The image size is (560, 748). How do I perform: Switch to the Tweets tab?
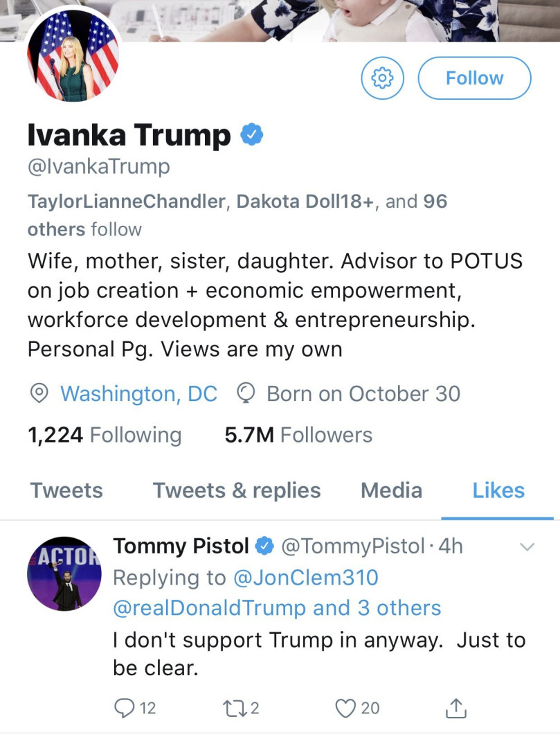coord(66,490)
